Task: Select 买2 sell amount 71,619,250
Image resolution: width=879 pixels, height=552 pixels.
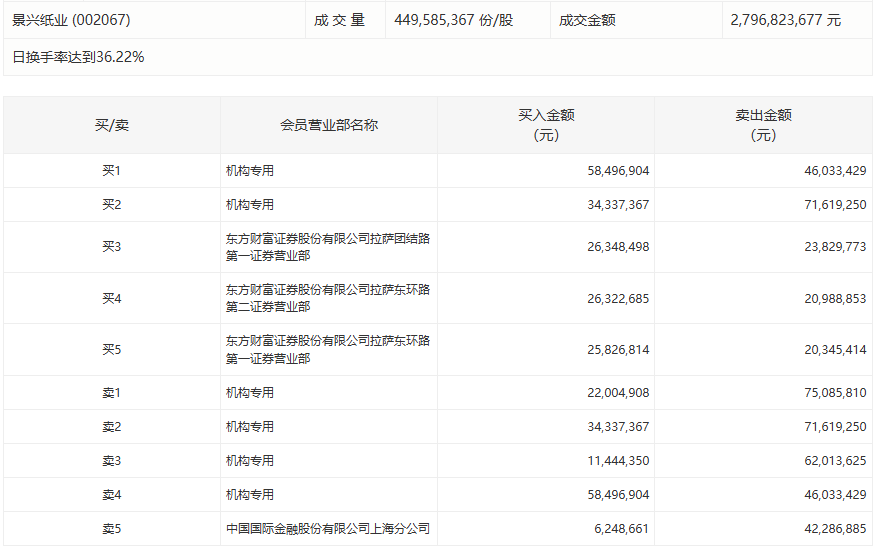Action: [835, 205]
